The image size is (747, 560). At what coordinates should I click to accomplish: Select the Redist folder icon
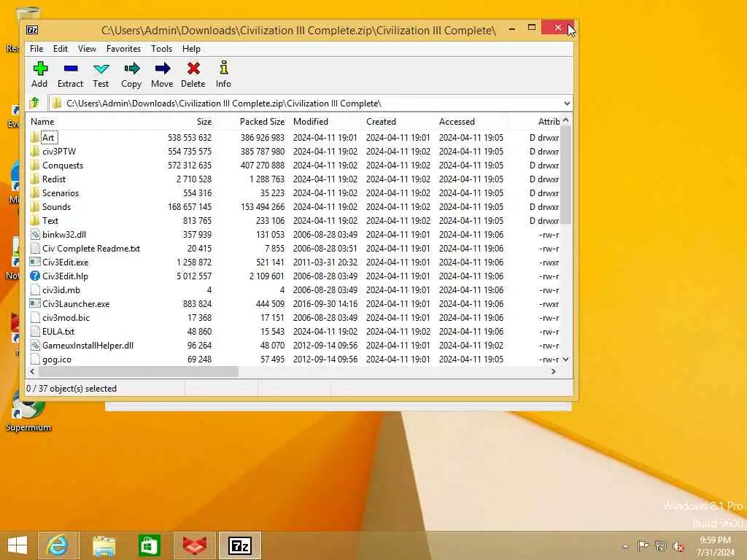pos(34,179)
